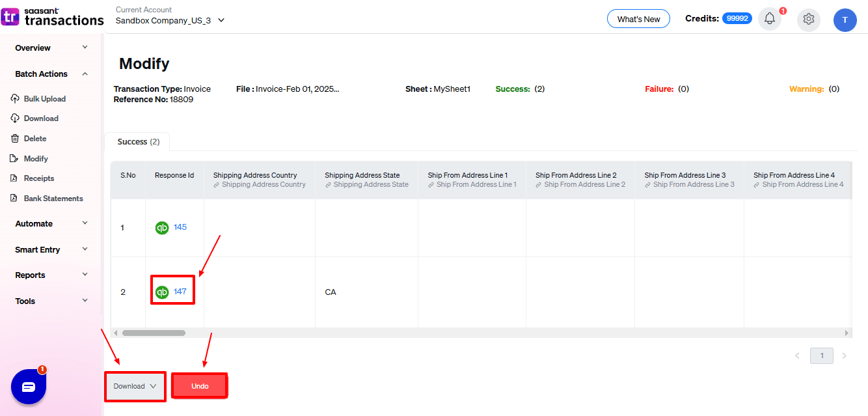Click QuickBooks icon in row 1
This screenshot has height=416, width=868.
point(162,228)
